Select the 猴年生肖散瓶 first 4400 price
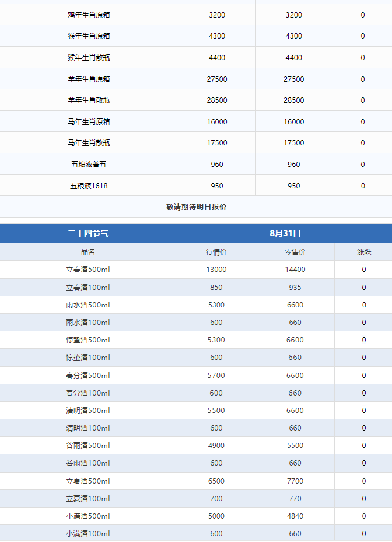The height and width of the screenshot is (542, 392). (x=217, y=57)
